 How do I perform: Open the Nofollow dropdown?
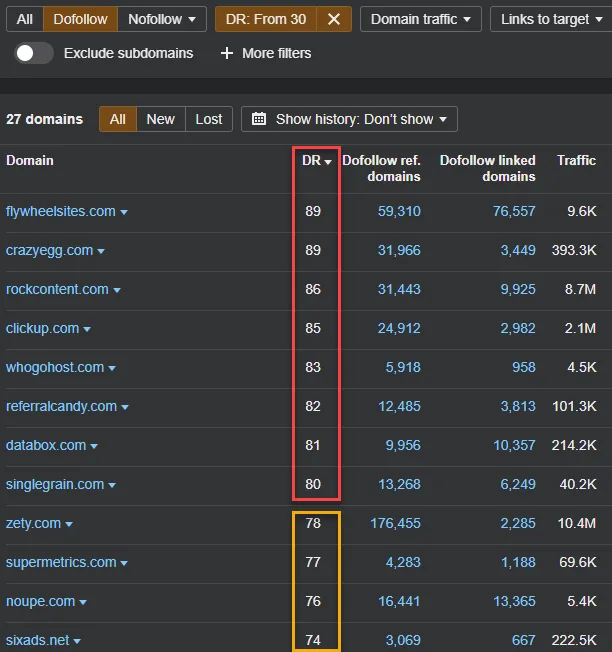pyautogui.click(x=162, y=19)
